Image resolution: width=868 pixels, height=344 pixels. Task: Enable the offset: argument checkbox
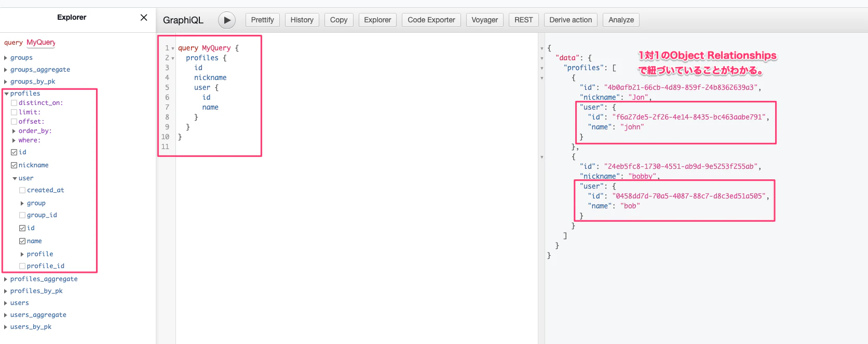[14, 122]
